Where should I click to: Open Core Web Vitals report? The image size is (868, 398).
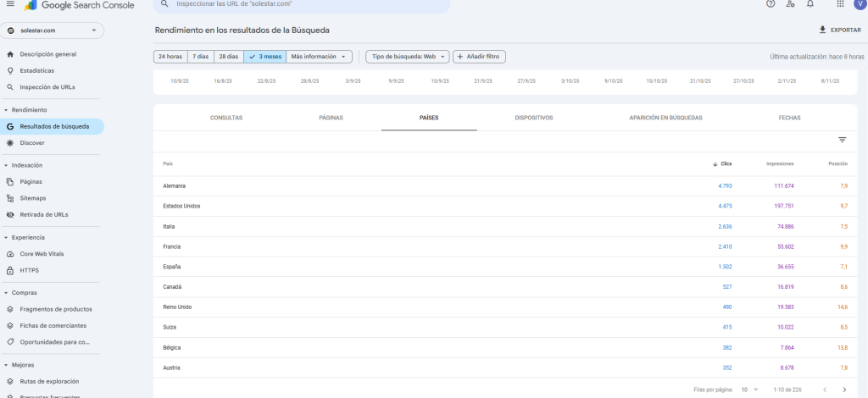coord(42,254)
